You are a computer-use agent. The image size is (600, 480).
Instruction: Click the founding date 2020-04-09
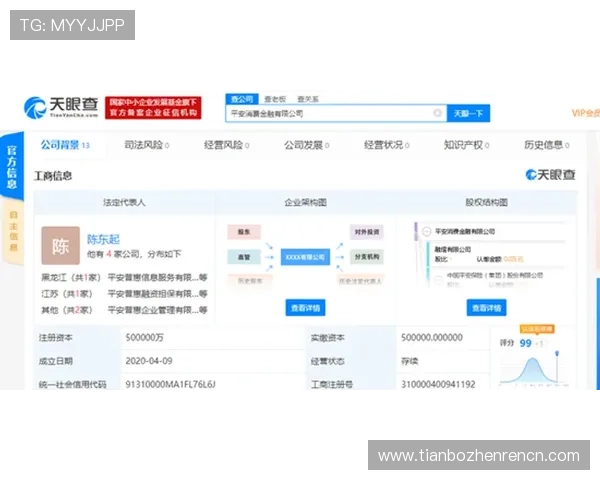click(x=149, y=361)
